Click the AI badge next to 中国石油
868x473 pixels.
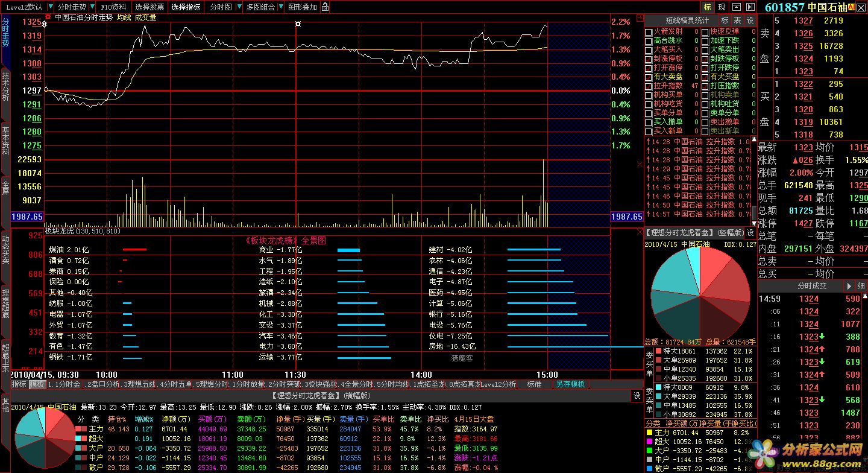852,7
